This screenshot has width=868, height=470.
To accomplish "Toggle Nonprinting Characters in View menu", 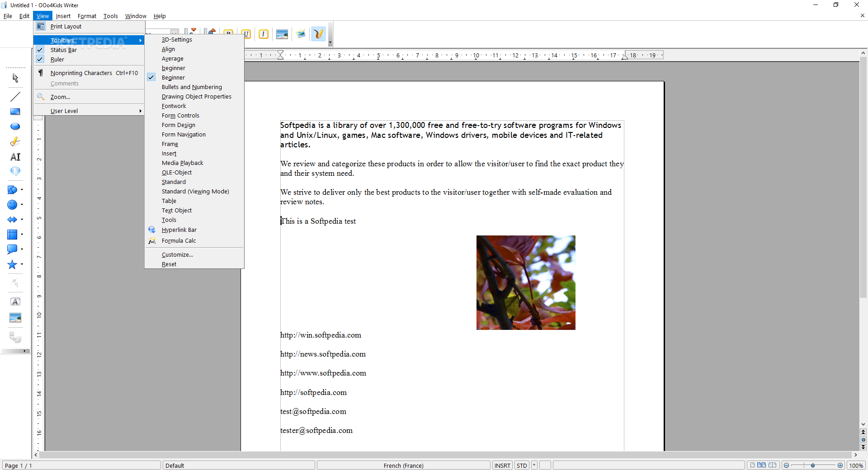I will pos(90,73).
